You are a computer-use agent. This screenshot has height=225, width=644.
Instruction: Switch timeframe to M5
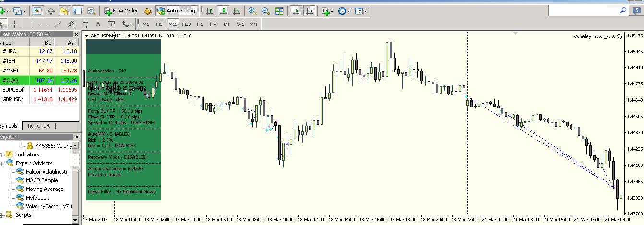(x=159, y=24)
